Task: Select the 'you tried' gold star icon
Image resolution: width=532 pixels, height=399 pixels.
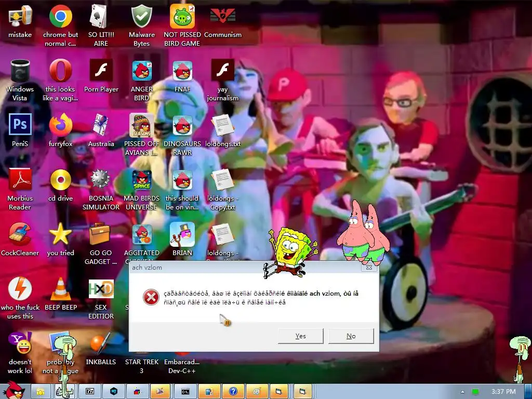Action: (60, 234)
